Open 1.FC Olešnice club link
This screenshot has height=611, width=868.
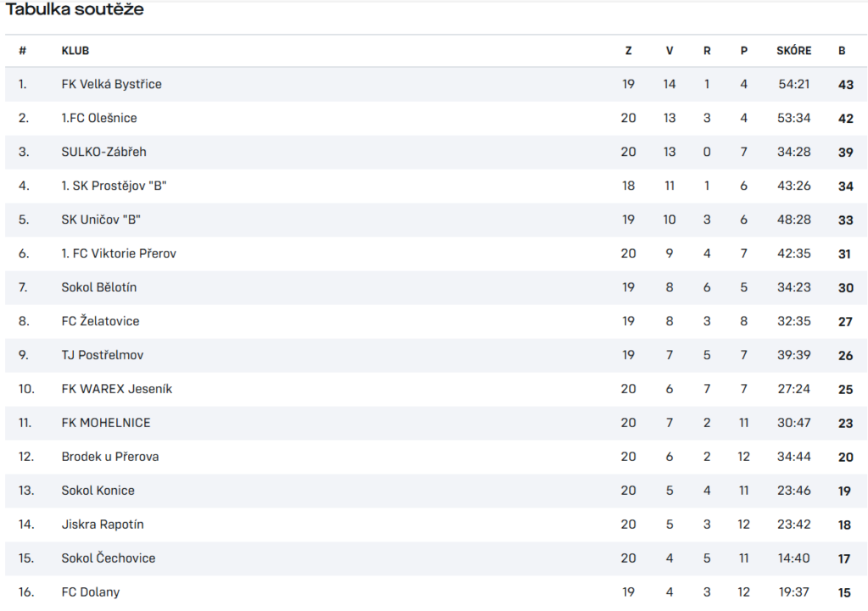[99, 118]
